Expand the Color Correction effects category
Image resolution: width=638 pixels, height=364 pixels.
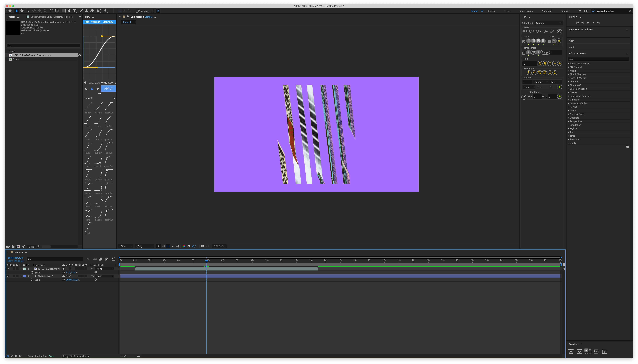point(578,89)
